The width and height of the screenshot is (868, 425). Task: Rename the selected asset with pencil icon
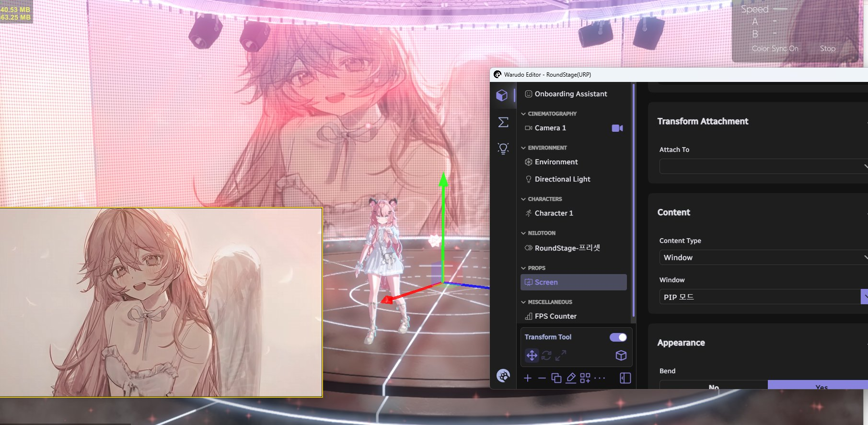[x=571, y=378]
